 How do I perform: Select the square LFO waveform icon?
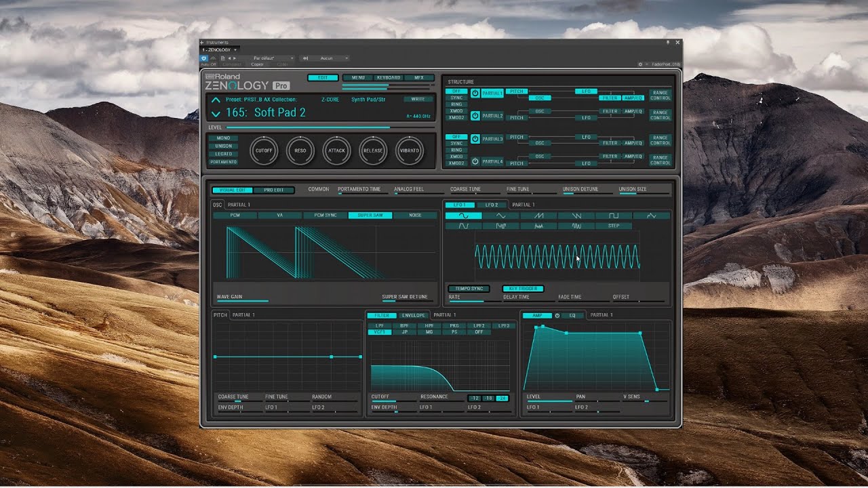tap(613, 216)
